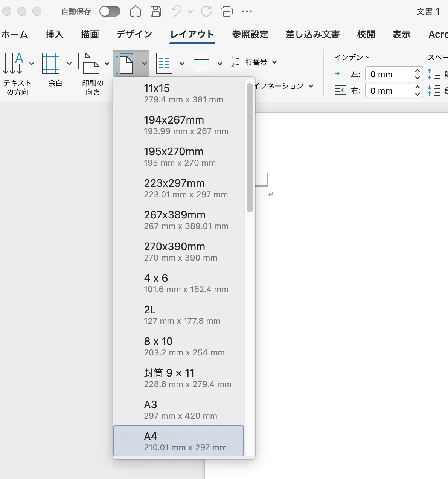Switch to the ホーム tab

point(15,34)
